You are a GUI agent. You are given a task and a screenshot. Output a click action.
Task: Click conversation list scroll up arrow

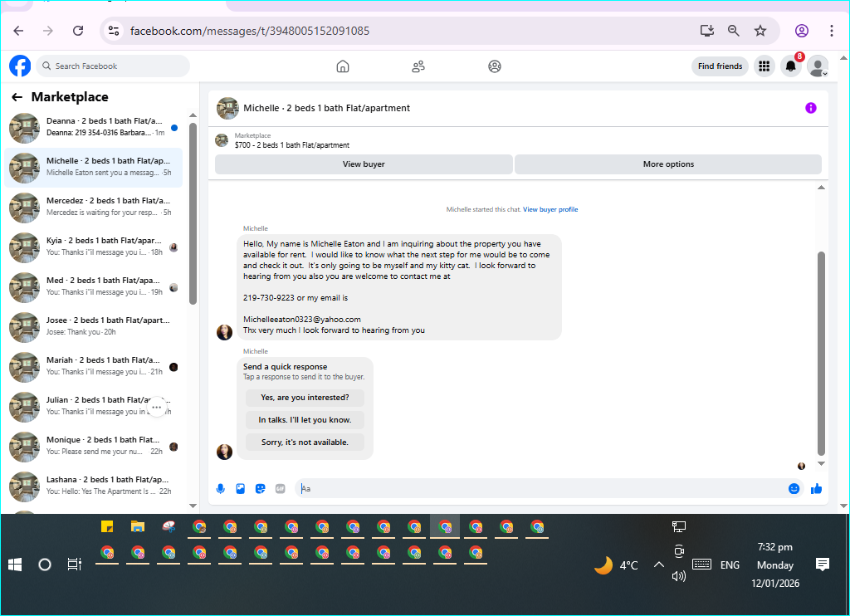(x=193, y=115)
